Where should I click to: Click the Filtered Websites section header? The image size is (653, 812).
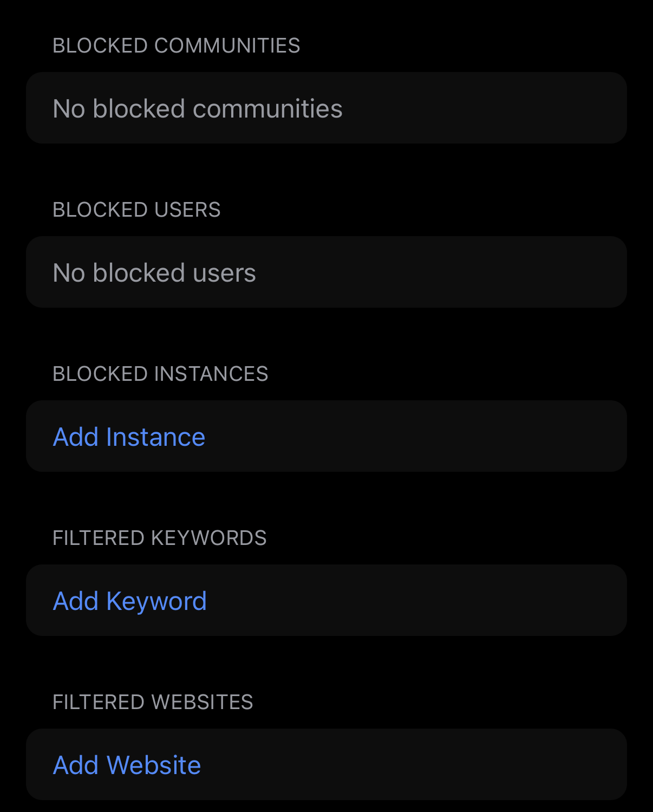click(x=153, y=703)
